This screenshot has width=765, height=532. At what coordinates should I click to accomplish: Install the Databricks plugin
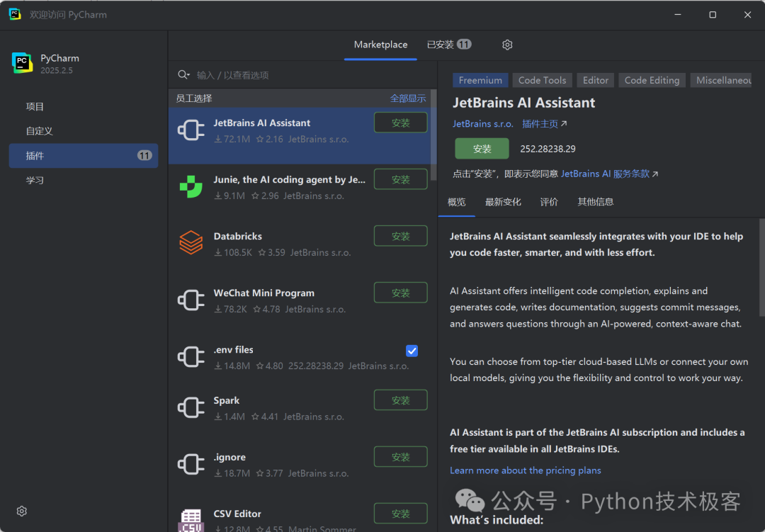coord(400,236)
